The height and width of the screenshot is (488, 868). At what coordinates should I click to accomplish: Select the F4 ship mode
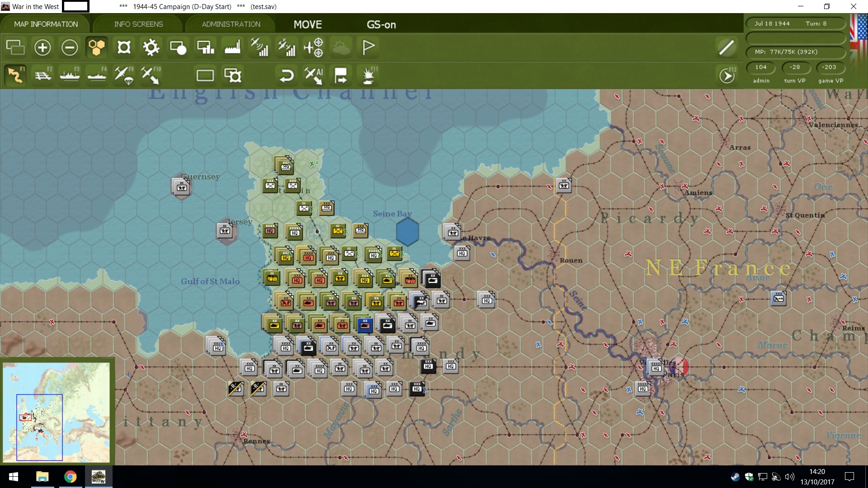[97, 75]
